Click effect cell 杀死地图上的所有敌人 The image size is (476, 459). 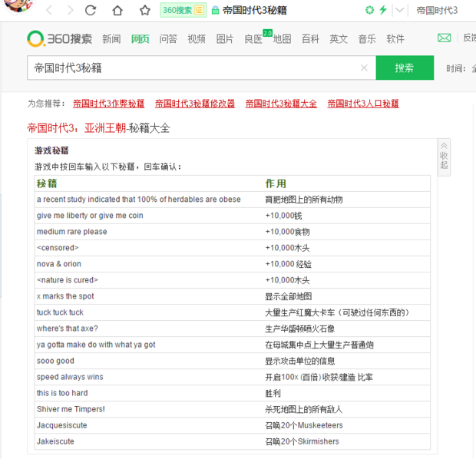tap(304, 409)
